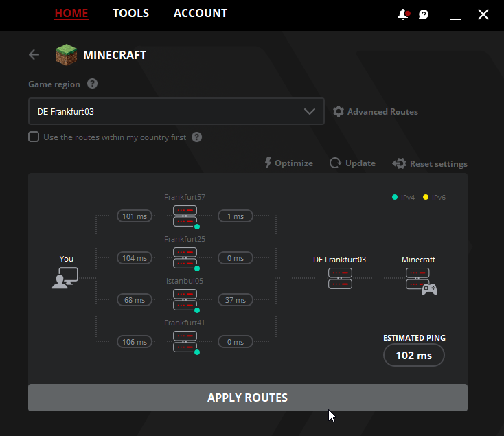
Task: Click the Minecraft game server icon
Action: click(421, 281)
